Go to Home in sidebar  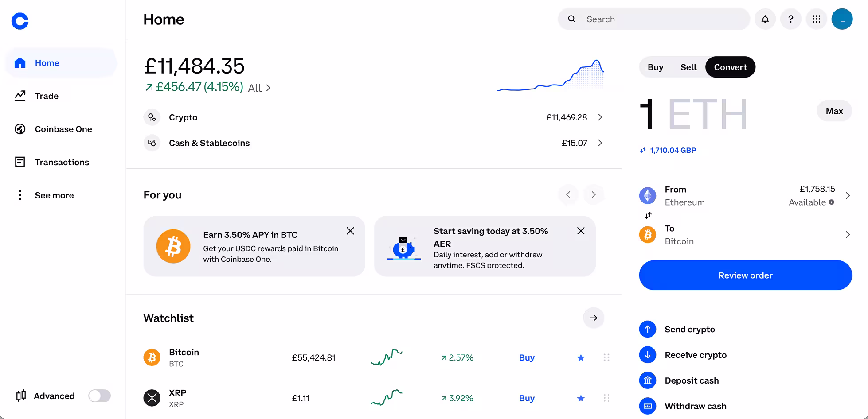tap(61, 63)
